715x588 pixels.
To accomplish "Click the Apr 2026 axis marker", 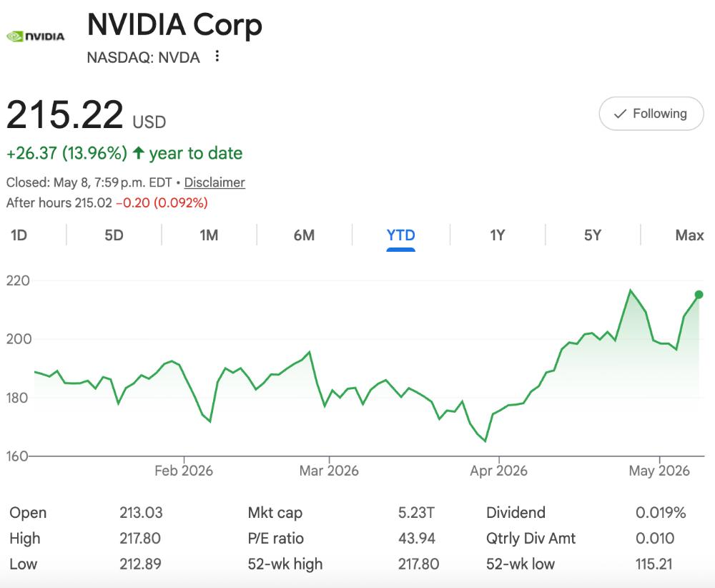I will click(x=498, y=470).
